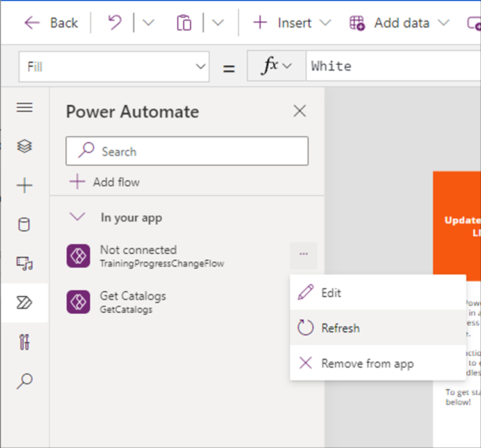
Task: Open the sidebar Insert plus icon
Action: point(24,186)
